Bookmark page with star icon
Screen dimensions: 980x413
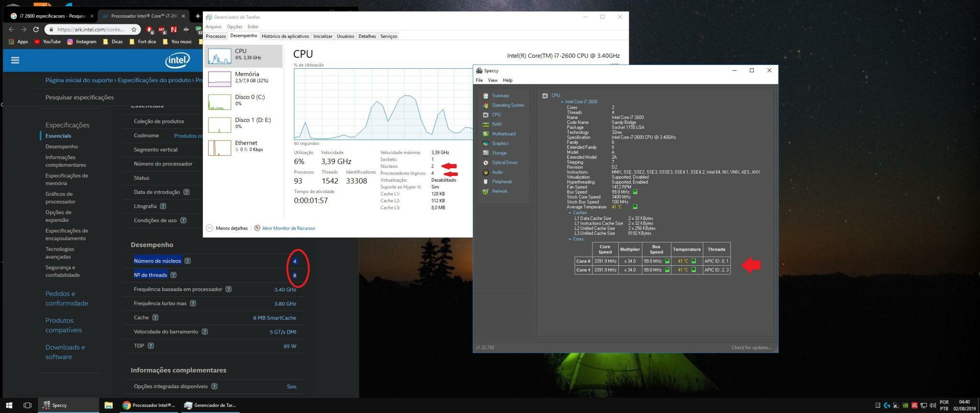(134, 29)
